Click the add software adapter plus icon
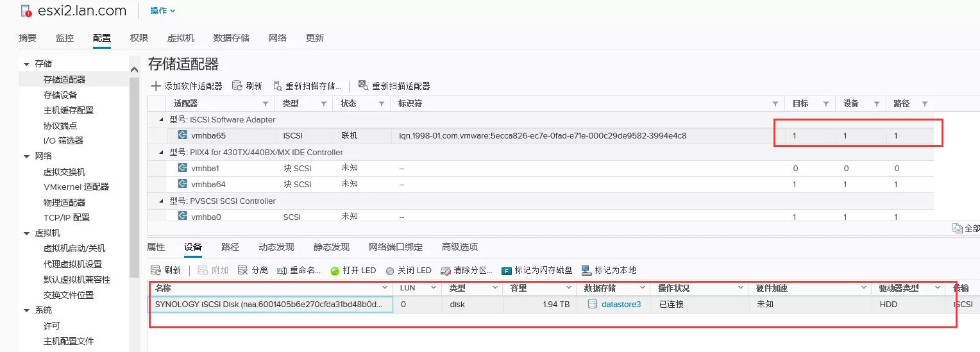This screenshot has height=352, width=980. tap(156, 86)
